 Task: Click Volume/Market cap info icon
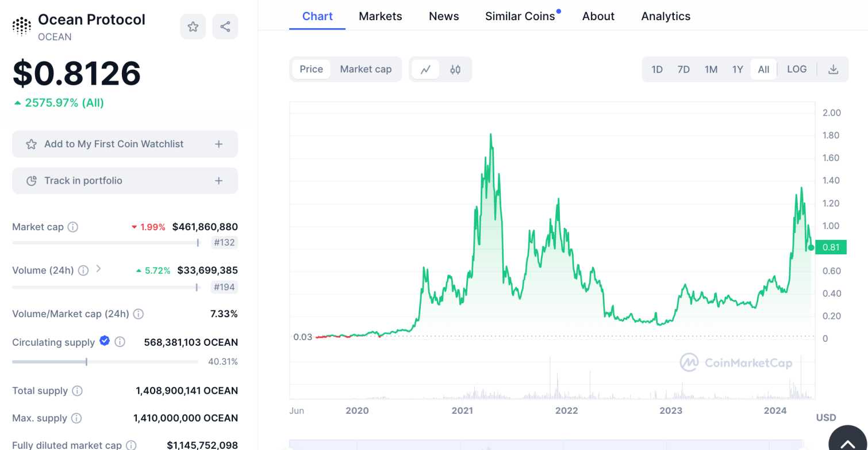coord(139,314)
